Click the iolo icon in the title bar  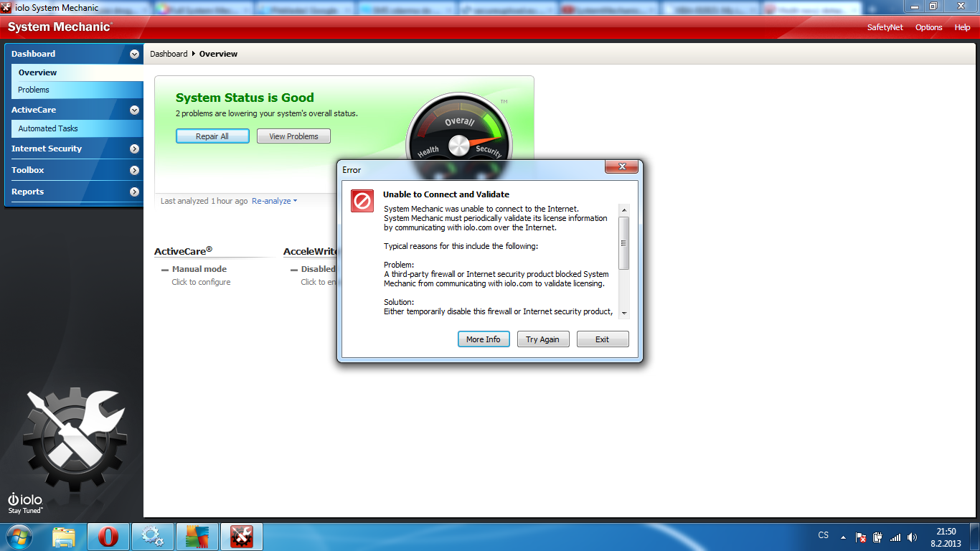[x=7, y=7]
